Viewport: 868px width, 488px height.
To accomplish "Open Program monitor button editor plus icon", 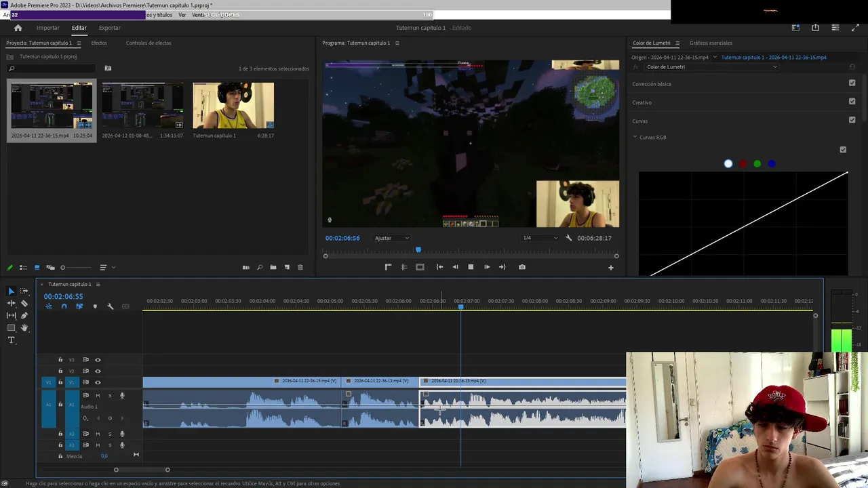I will click(610, 268).
